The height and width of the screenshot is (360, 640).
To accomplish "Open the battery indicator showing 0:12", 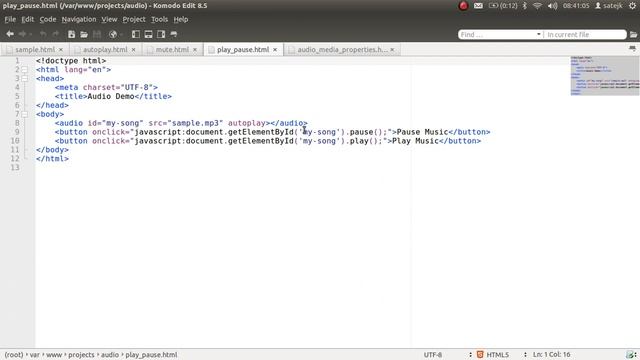I will [x=503, y=6].
